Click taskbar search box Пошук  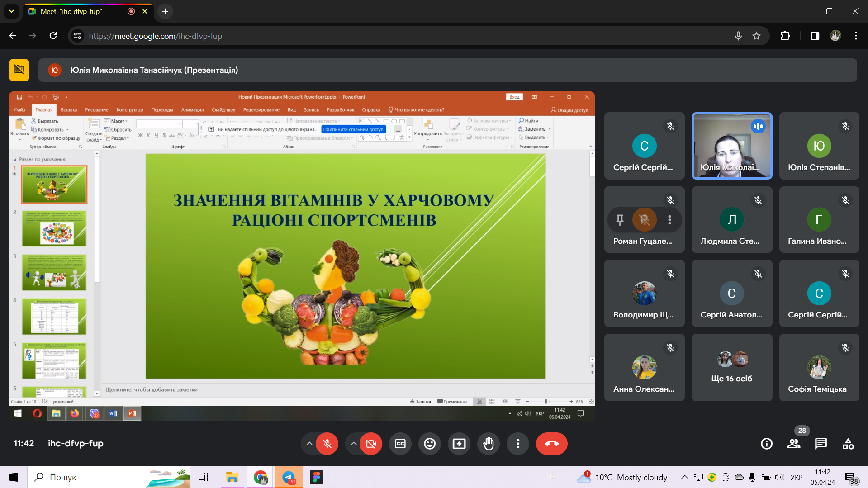click(x=109, y=477)
